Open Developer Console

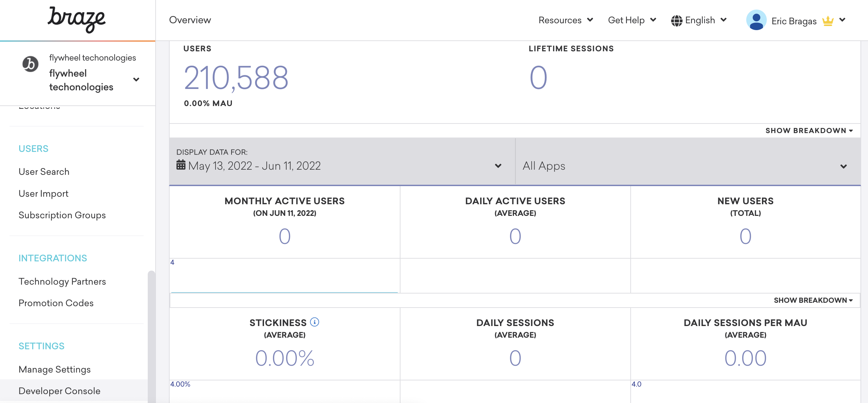pyautogui.click(x=60, y=391)
